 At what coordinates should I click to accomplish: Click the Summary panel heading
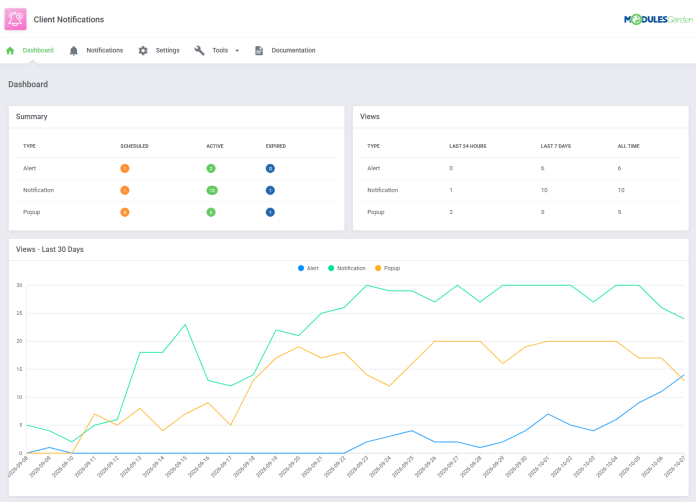[x=32, y=117]
